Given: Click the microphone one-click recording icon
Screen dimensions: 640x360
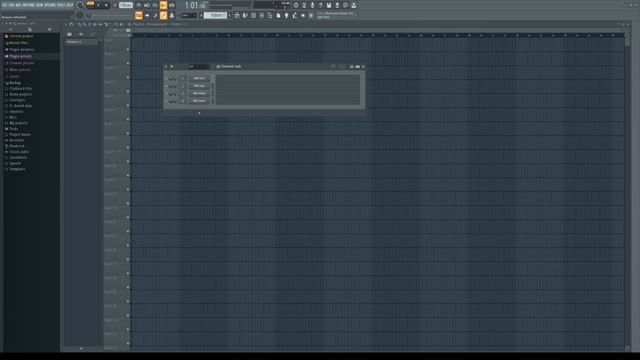Looking at the screenshot, I should click(312, 5).
